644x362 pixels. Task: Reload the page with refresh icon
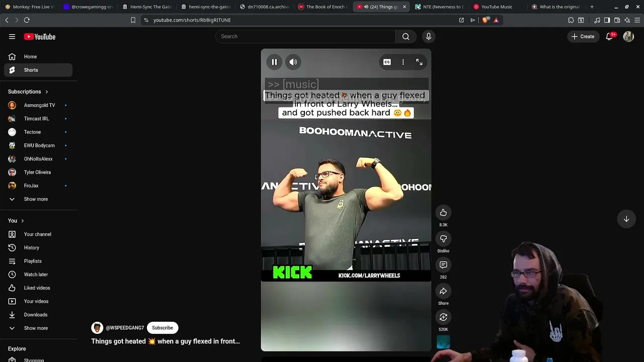[x=27, y=20]
